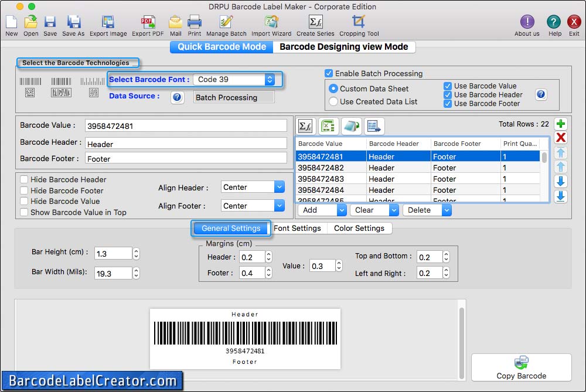Image resolution: width=586 pixels, height=392 pixels.
Task: Open the Color Settings tab
Action: 359,229
